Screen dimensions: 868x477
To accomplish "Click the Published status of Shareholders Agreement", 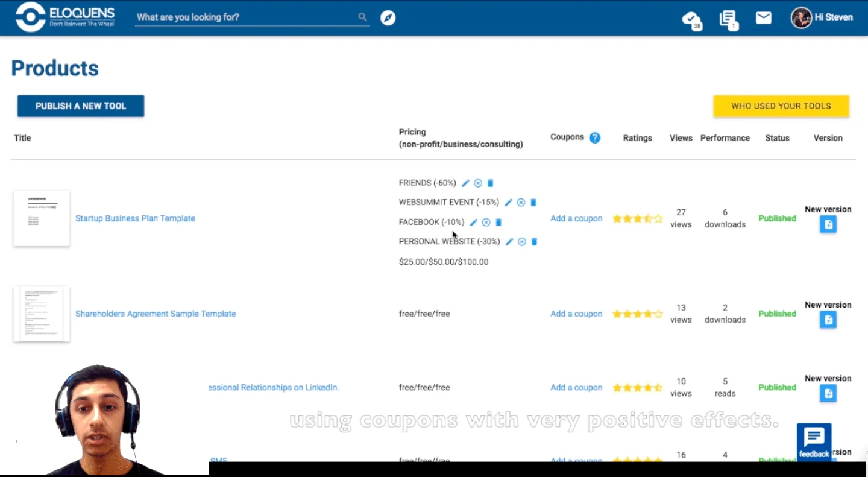I will [x=777, y=314].
